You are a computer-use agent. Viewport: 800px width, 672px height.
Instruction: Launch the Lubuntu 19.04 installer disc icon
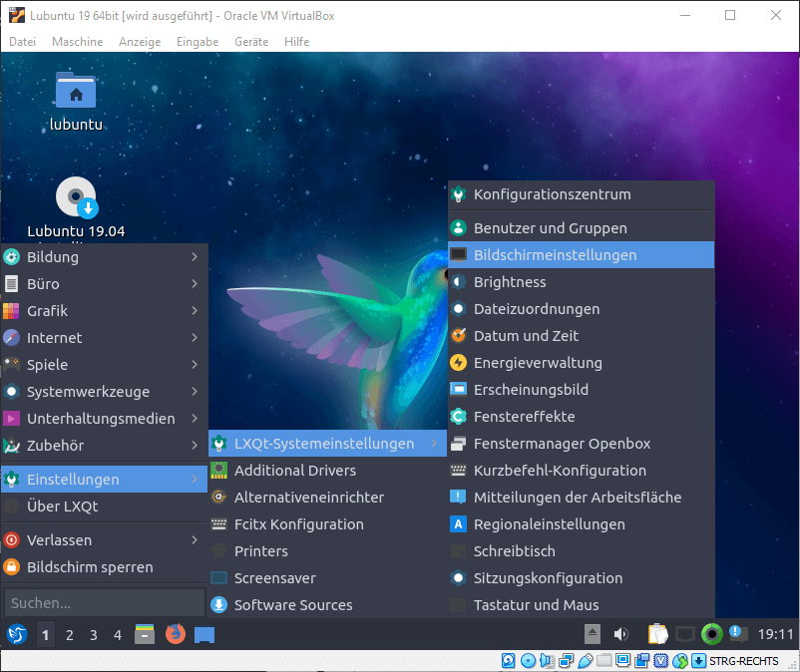[76, 207]
